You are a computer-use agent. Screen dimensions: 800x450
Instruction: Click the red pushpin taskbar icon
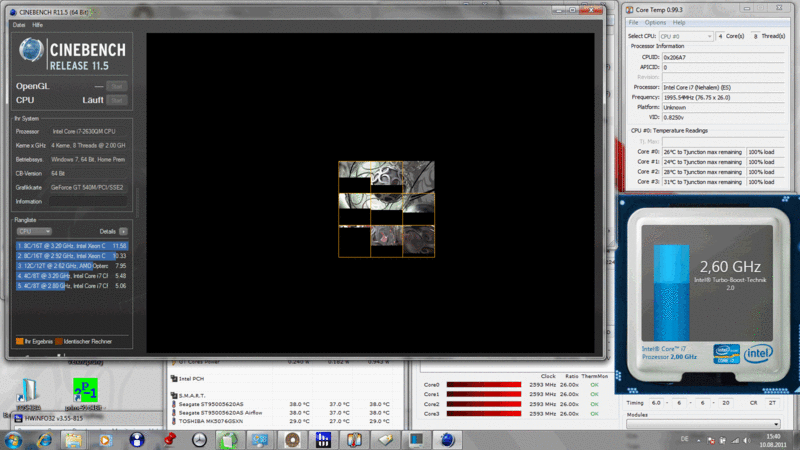(x=169, y=440)
